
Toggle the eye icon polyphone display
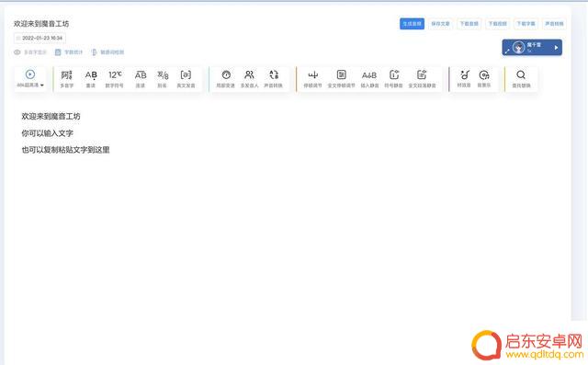[17, 52]
